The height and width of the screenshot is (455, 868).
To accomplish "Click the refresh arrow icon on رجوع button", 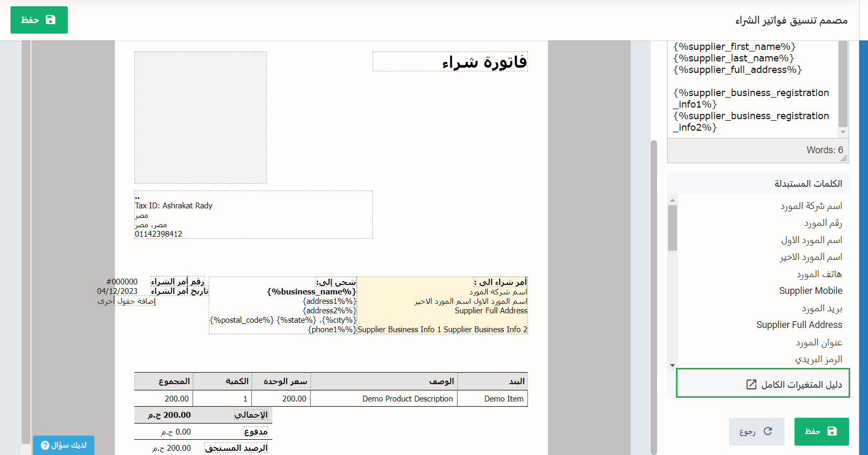I will [x=768, y=431].
